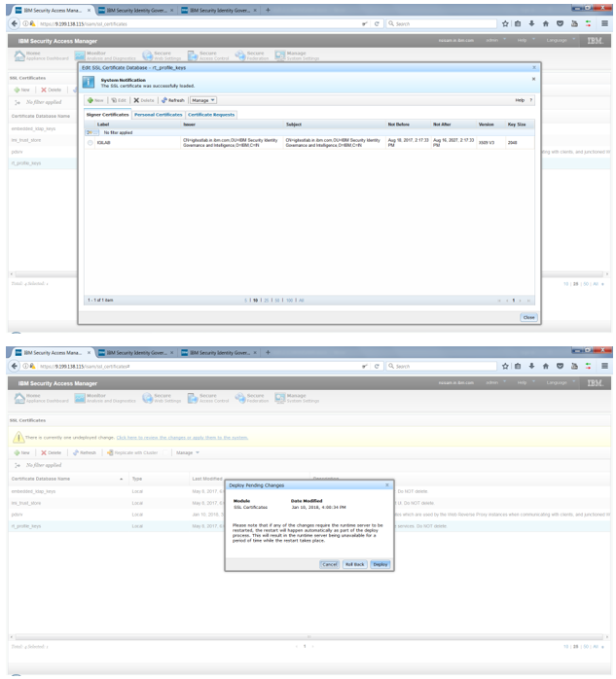Open the Help dropdown in the upper header
The width and height of the screenshot is (616, 679).
point(525,40)
